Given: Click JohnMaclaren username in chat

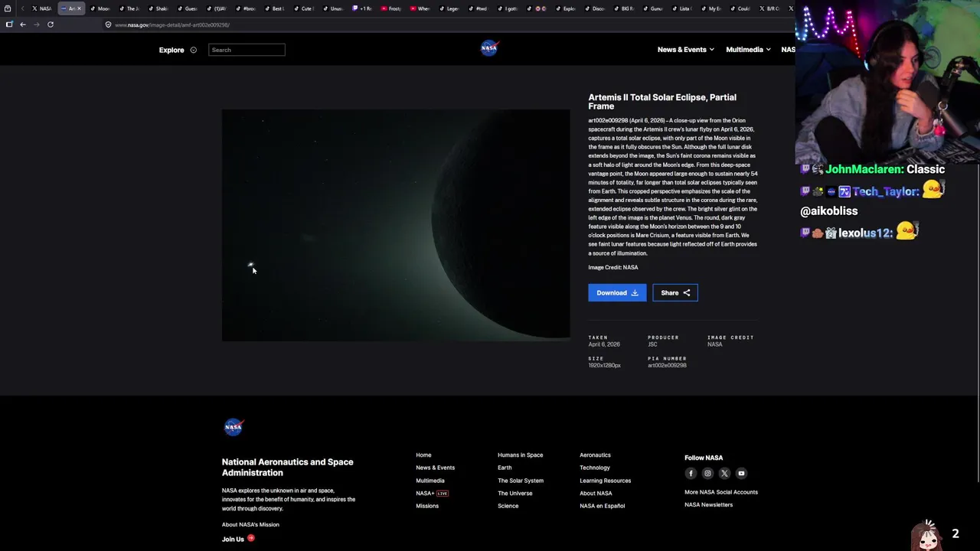Looking at the screenshot, I should [x=864, y=169].
